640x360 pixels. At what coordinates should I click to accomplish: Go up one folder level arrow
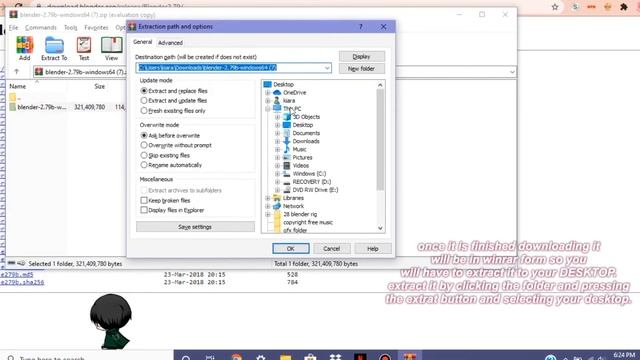pos(17,71)
